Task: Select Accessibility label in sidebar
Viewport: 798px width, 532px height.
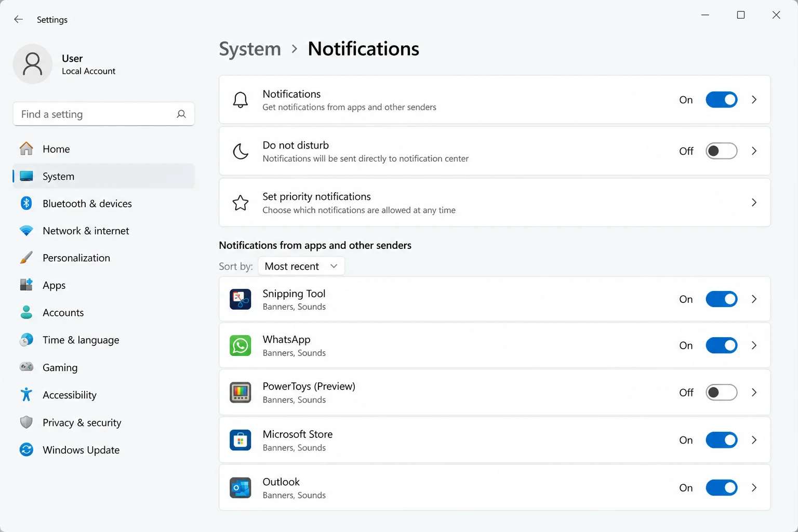Action: click(70, 395)
